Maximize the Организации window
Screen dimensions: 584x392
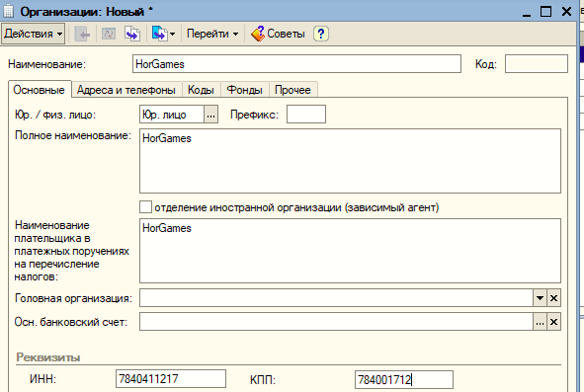tap(546, 12)
